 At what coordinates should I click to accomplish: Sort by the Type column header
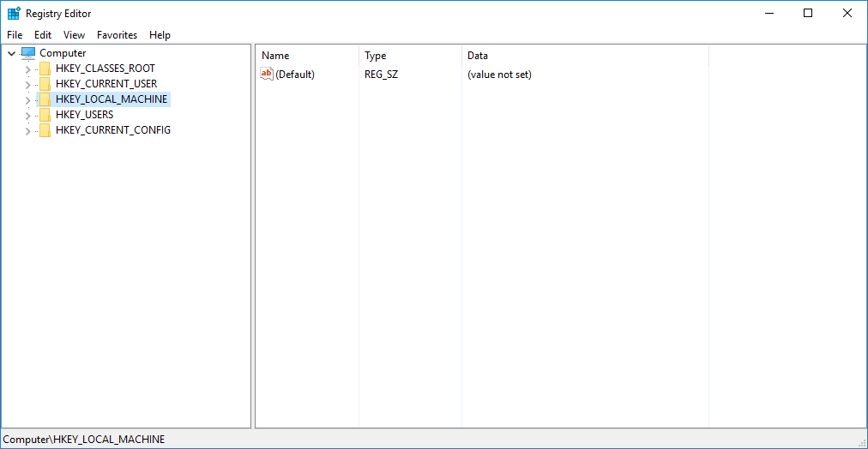coord(410,56)
